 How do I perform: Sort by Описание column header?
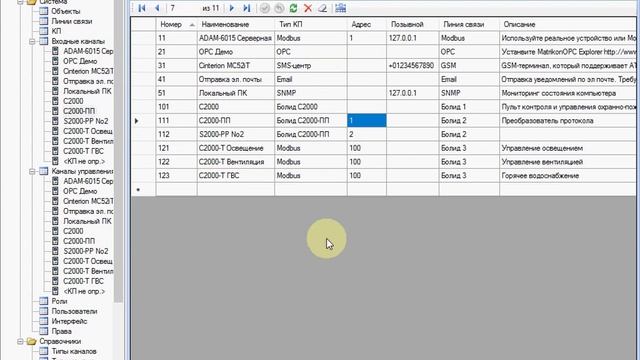pyautogui.click(x=569, y=24)
